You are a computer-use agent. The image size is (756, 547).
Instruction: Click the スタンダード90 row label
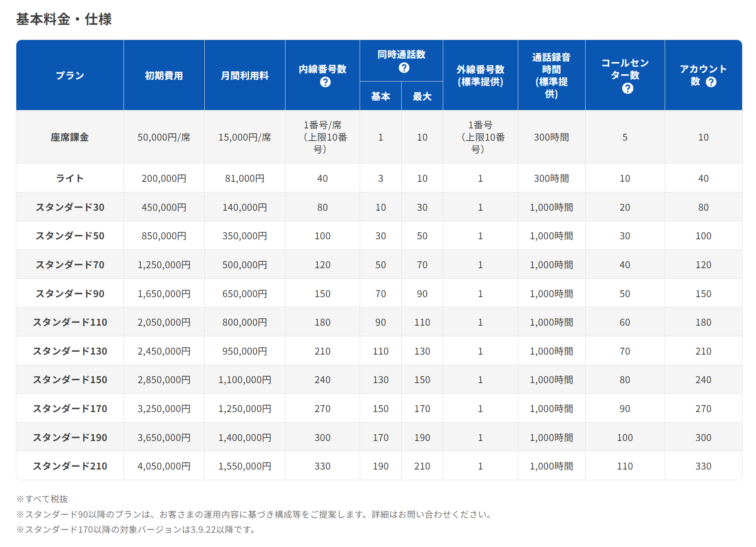point(70,294)
